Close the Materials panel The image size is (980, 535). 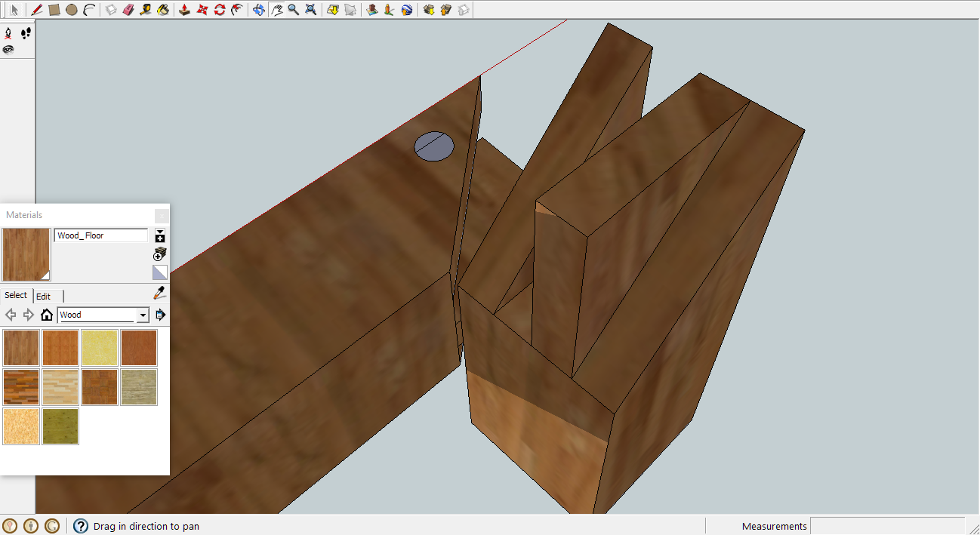pos(162,216)
